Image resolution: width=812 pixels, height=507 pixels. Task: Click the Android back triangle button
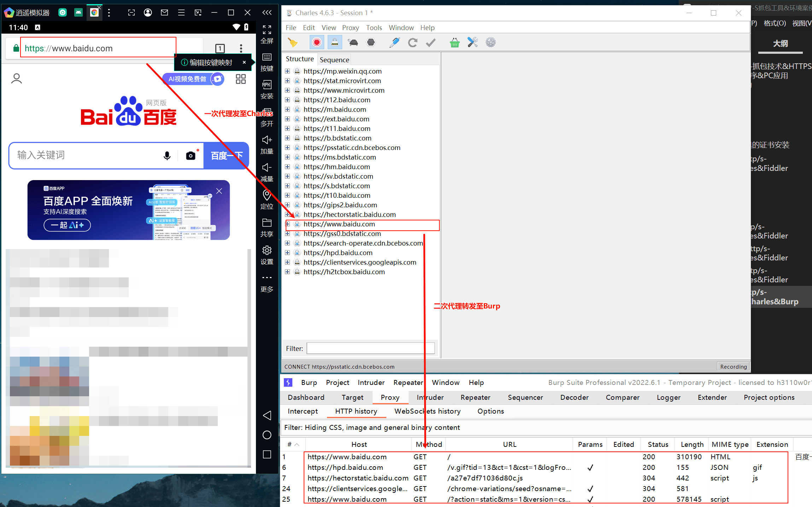coord(267,415)
